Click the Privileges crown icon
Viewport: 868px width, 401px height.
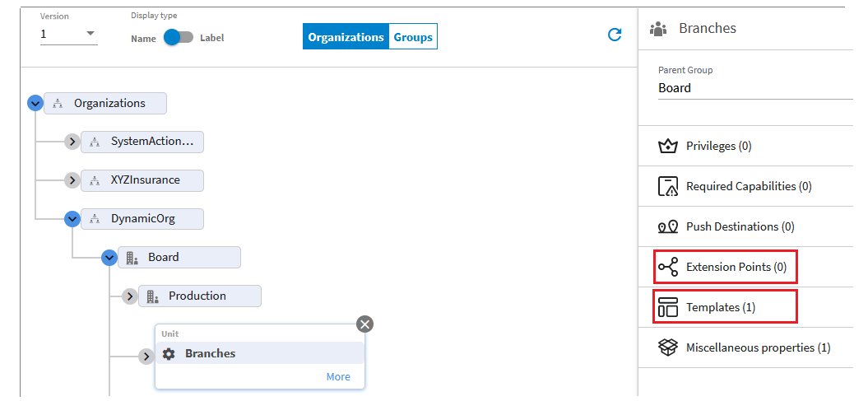pyautogui.click(x=667, y=147)
